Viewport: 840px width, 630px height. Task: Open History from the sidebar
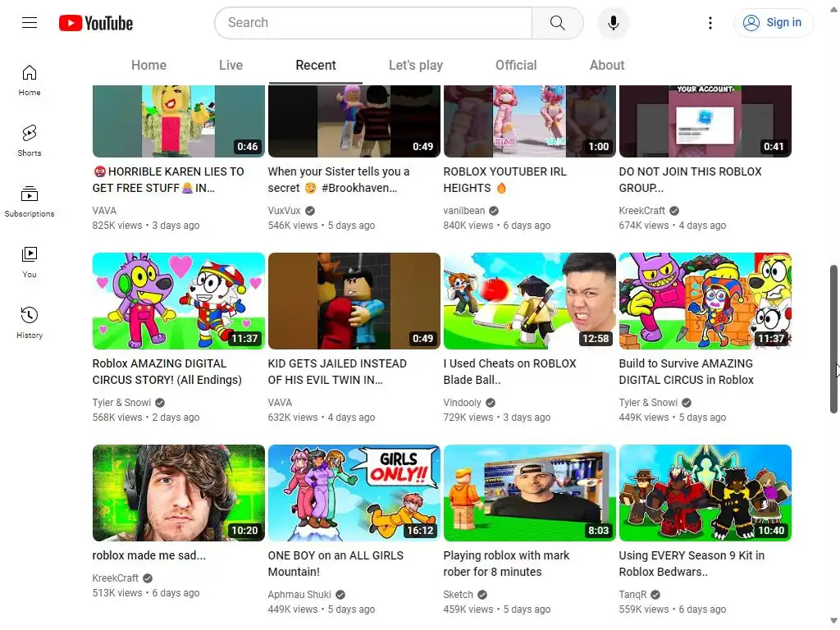pos(30,322)
